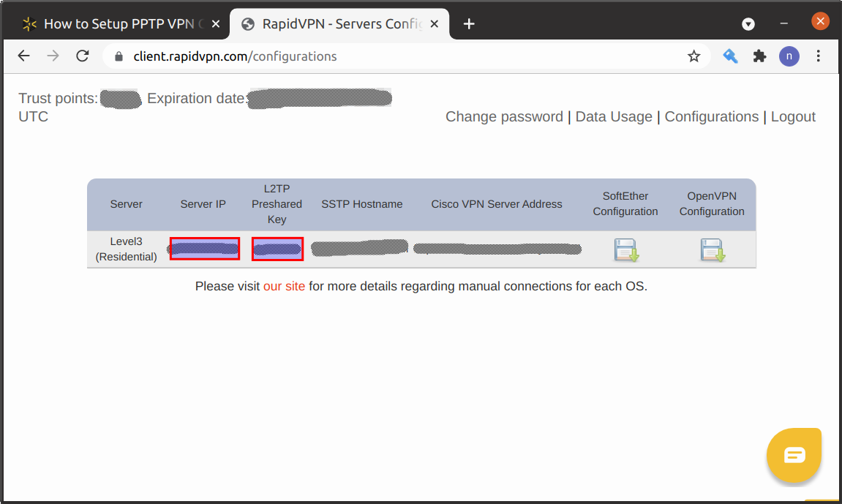
Task: Bookmark this page with star icon
Action: pos(693,56)
